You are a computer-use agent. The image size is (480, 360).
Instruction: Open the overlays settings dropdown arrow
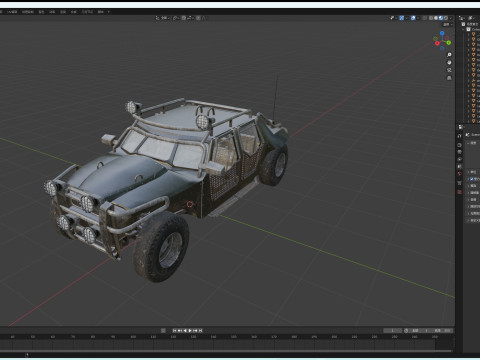(418, 18)
